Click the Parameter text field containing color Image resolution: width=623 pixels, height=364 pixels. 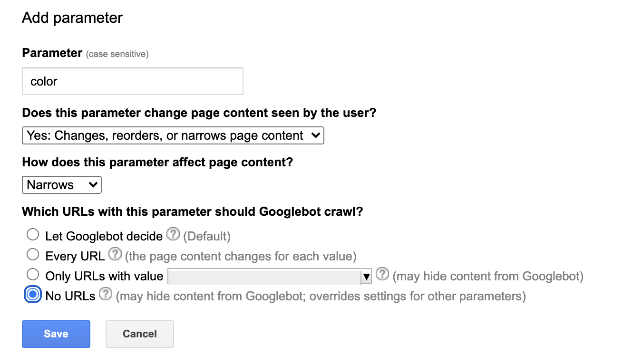click(133, 81)
